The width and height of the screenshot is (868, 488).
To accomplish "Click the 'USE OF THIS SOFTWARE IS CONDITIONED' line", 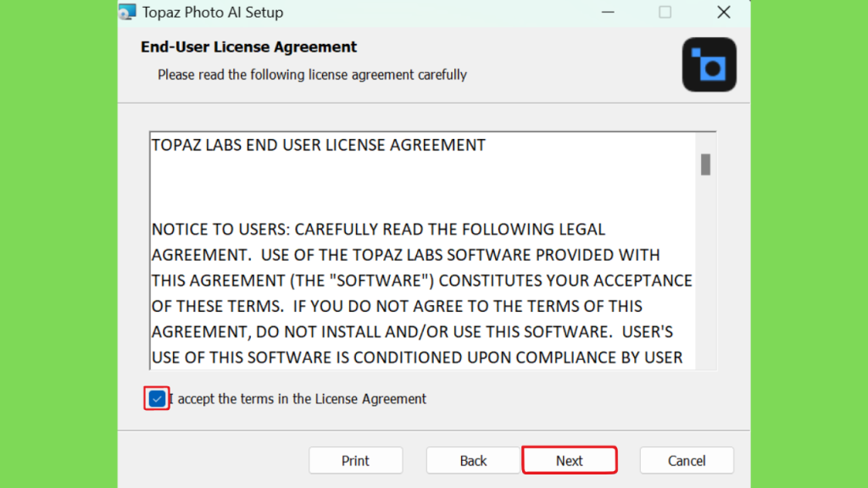I will tap(417, 358).
